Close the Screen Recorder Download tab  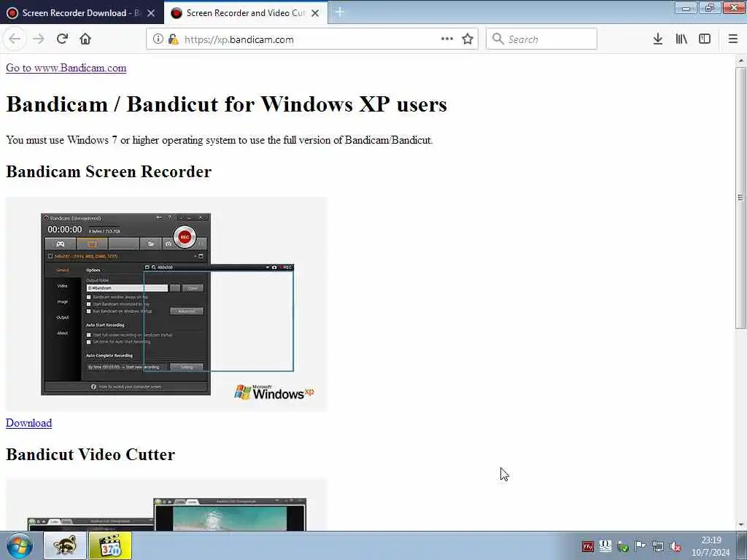coord(151,13)
